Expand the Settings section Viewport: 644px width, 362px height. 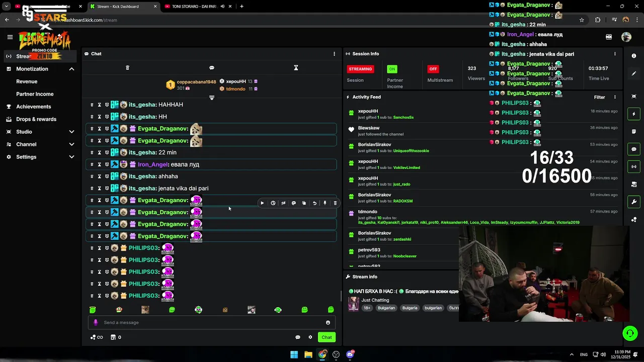pos(71,157)
